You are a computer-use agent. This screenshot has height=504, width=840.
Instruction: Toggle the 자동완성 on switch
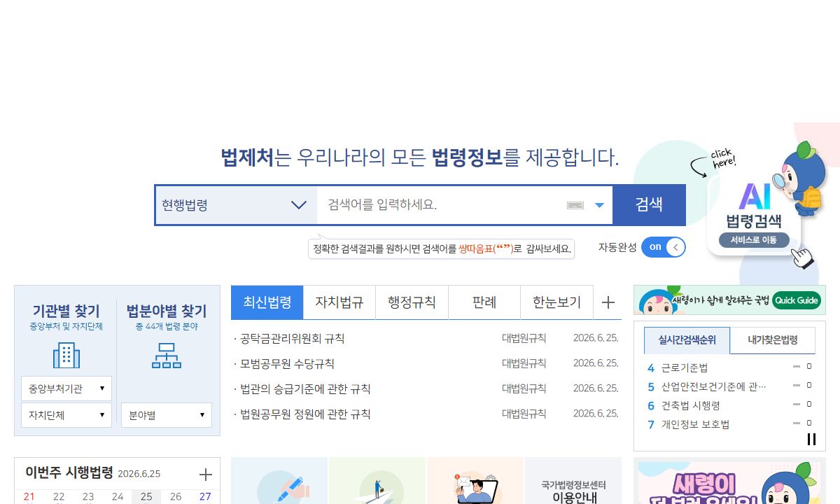pos(664,247)
